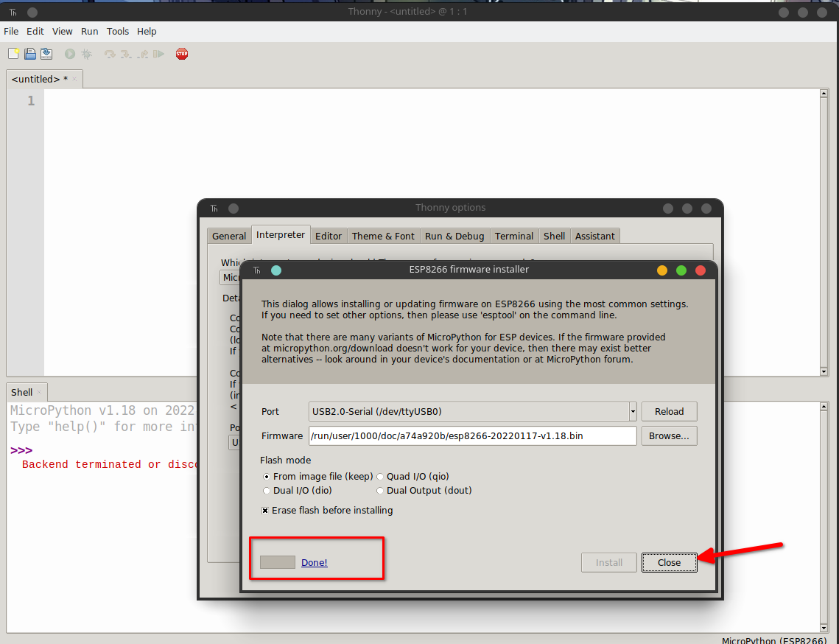Viewport: 839px width, 644px height.
Task: Open the Run menu
Action: 89,31
